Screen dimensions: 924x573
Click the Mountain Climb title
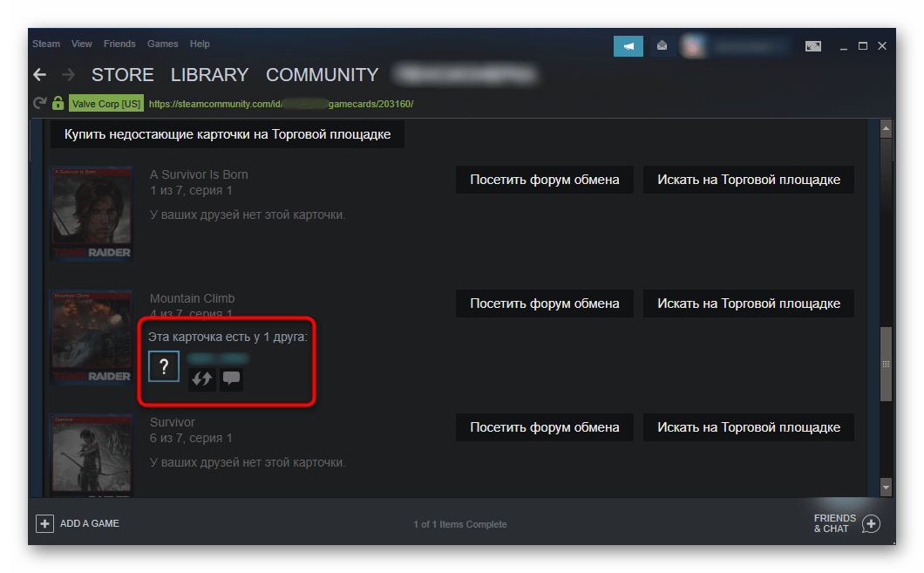[x=192, y=298]
